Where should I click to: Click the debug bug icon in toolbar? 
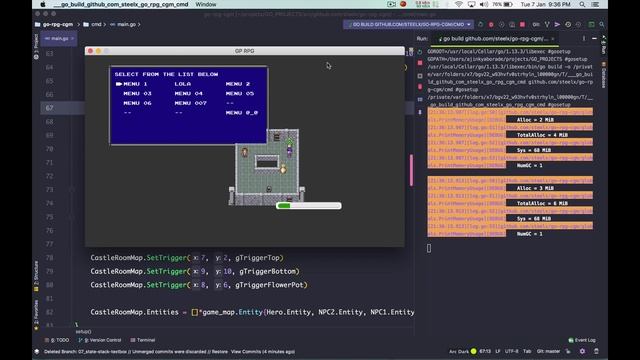(491, 24)
